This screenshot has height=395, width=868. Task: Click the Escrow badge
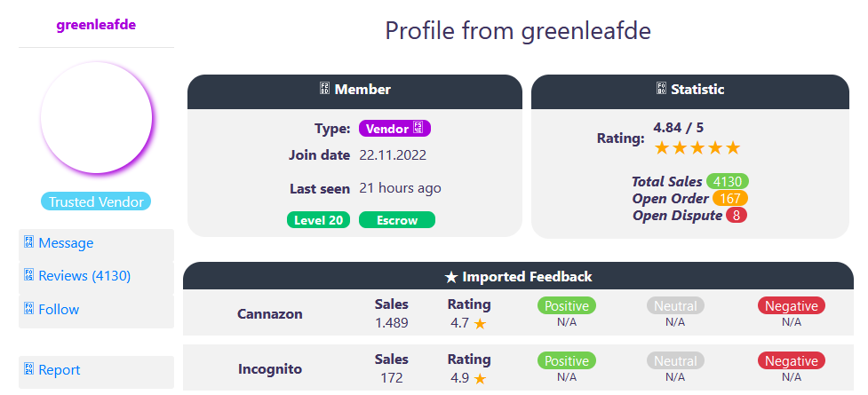pos(396,219)
